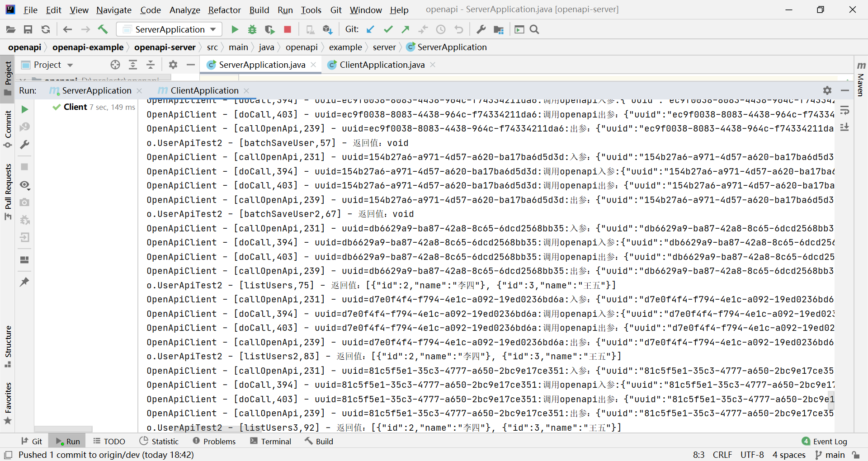868x461 pixels.
Task: Open the Git tool window at the bottom
Action: coord(32,441)
